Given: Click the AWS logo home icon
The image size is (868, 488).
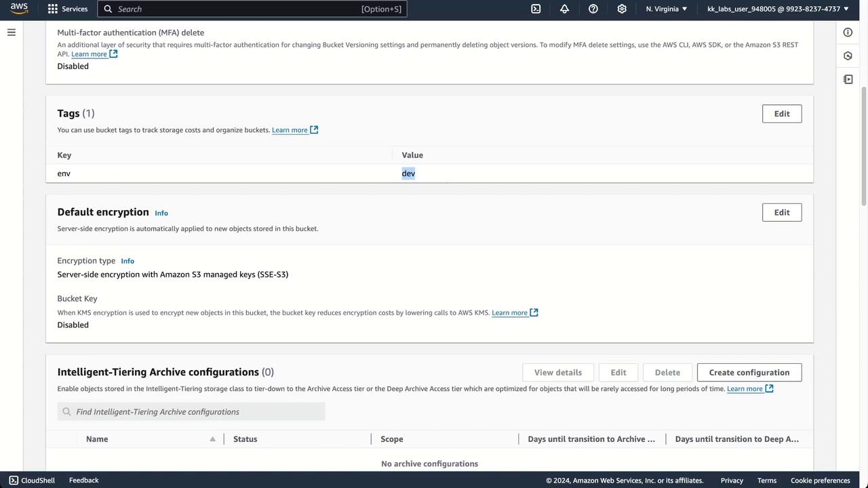Looking at the screenshot, I should tap(19, 9).
